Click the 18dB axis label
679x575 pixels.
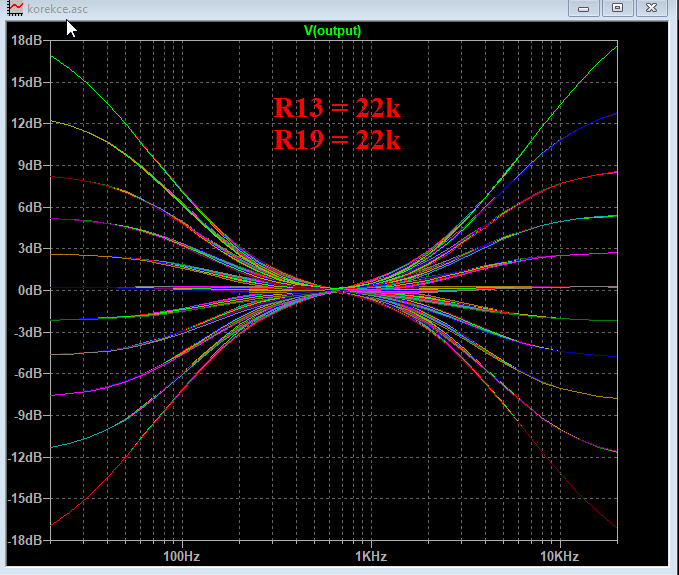pos(26,41)
